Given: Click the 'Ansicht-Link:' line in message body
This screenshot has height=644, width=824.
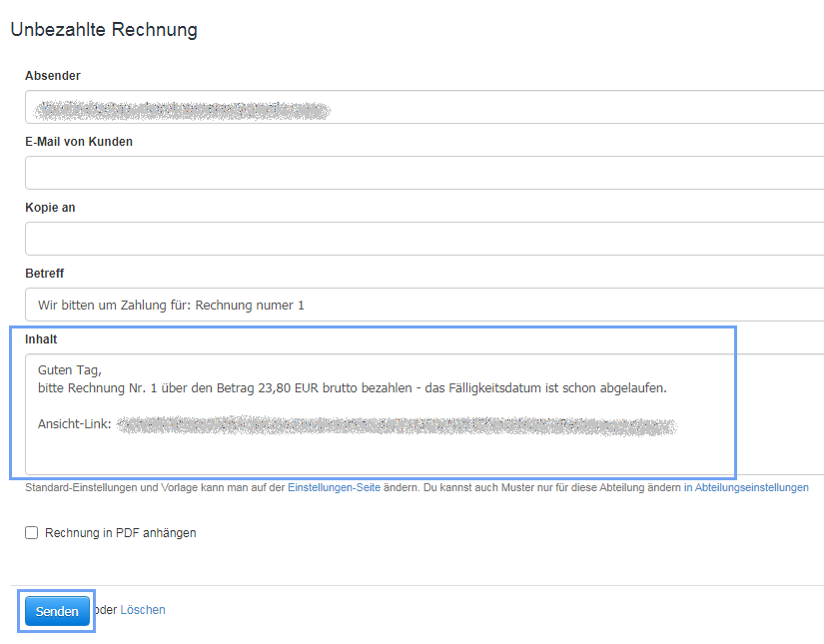Looking at the screenshot, I should pyautogui.click(x=74, y=425).
